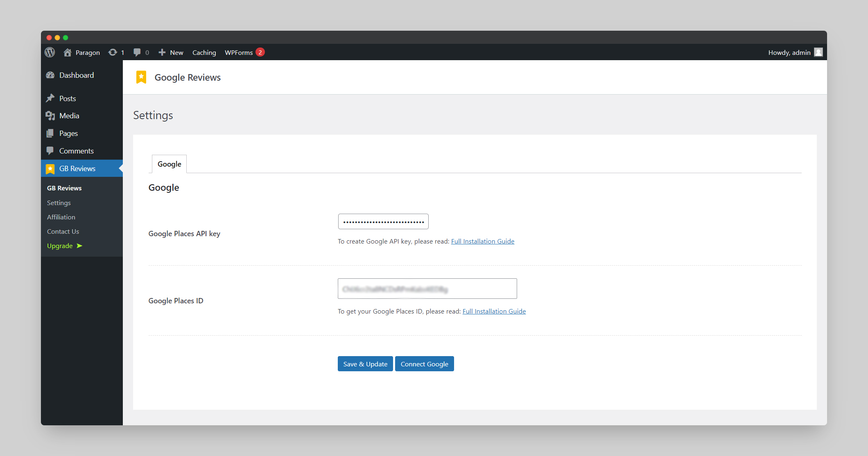Click the Media library icon
Screen dimensions: 868x456
pyautogui.click(x=50, y=116)
